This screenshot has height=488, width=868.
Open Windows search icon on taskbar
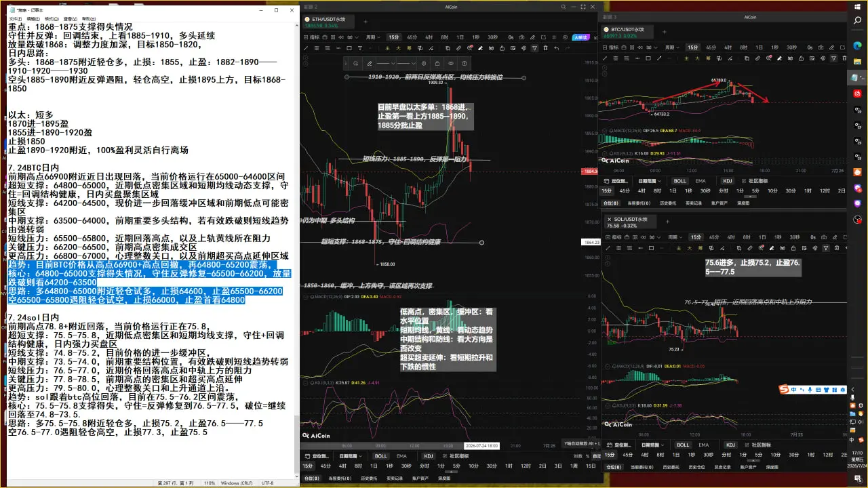click(x=857, y=22)
